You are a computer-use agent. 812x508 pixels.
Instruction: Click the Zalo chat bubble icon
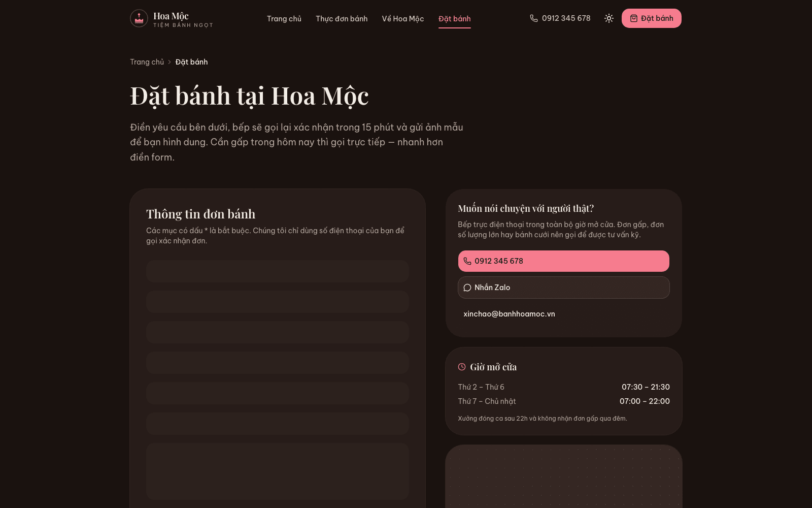(x=467, y=288)
